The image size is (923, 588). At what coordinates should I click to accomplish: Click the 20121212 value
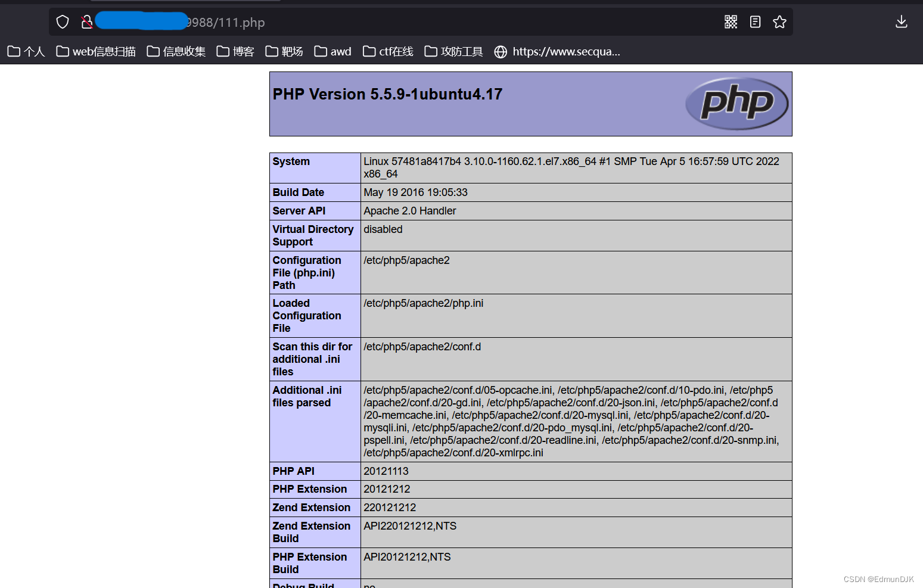pyautogui.click(x=387, y=489)
